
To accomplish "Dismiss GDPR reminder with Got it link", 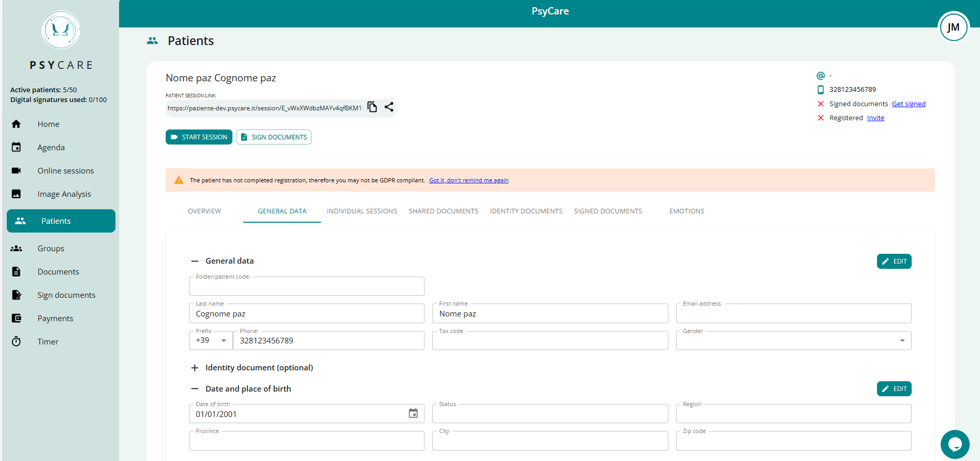I will click(469, 180).
